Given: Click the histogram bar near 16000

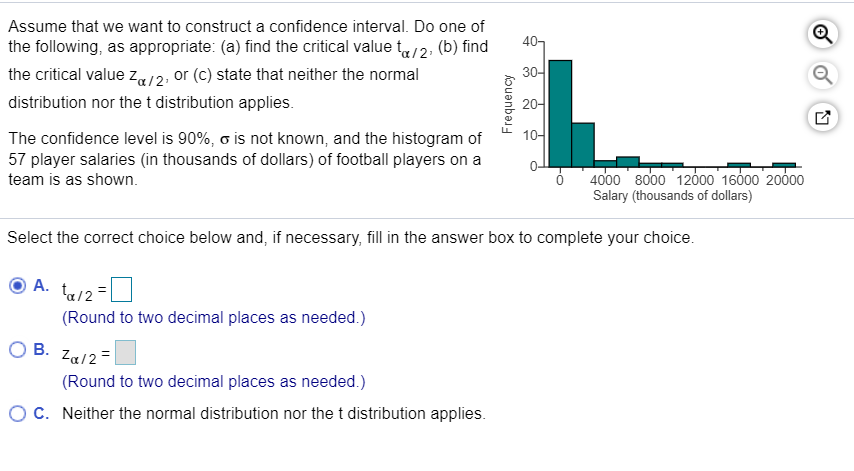Looking at the screenshot, I should coord(739,164).
